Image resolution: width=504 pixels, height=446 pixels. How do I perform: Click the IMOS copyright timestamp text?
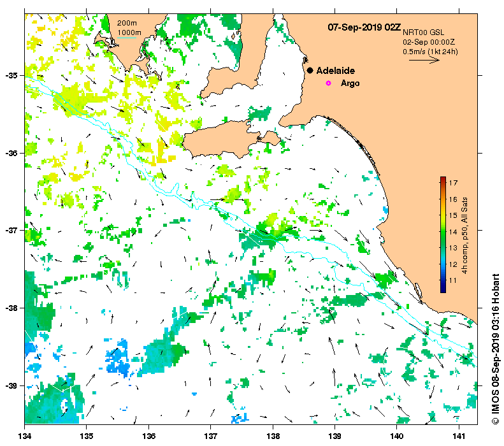(495, 349)
